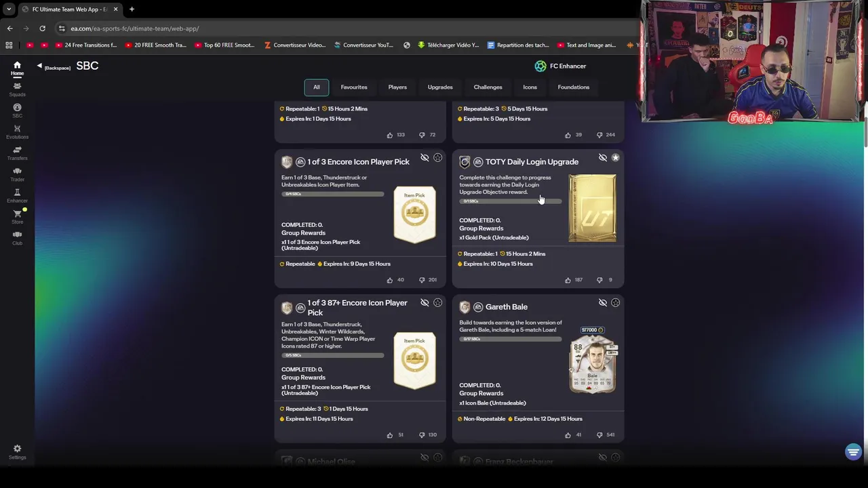Hide the 1 of 3 87+ Encore Icon Pick SBC
Image resolution: width=868 pixels, height=488 pixels.
425,303
